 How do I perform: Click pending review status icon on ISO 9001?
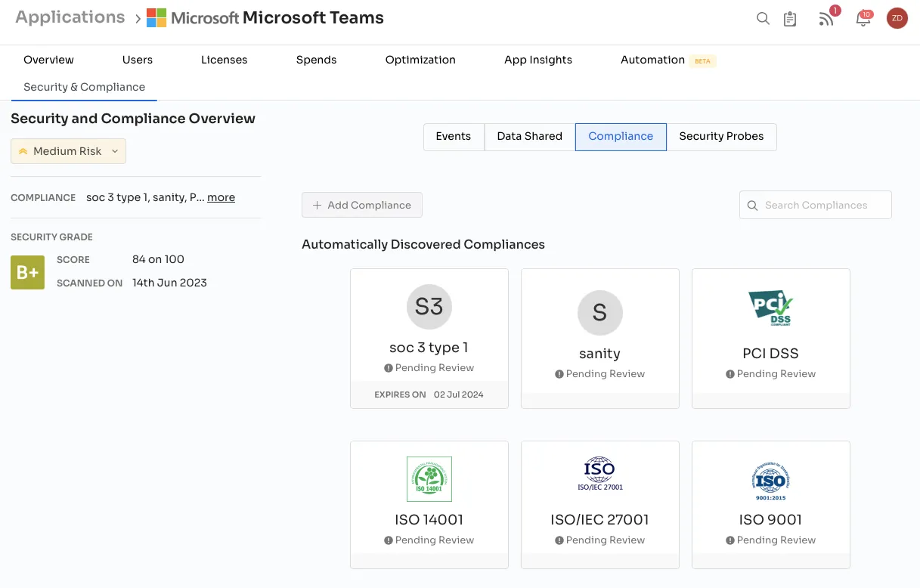tap(730, 540)
